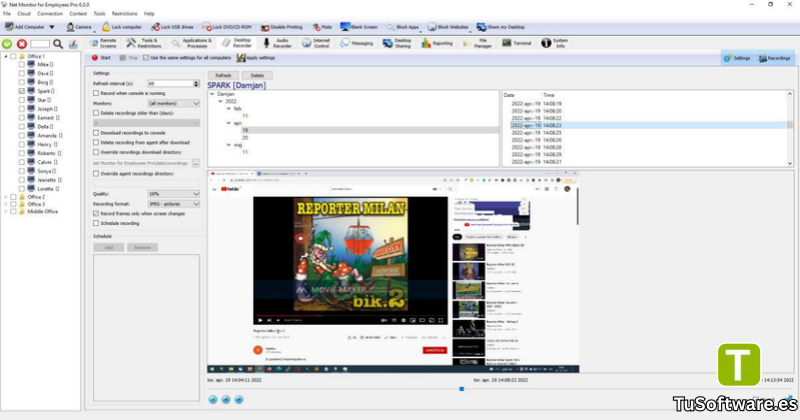Open the Recording format dropdown
800x420 pixels.
tap(173, 204)
